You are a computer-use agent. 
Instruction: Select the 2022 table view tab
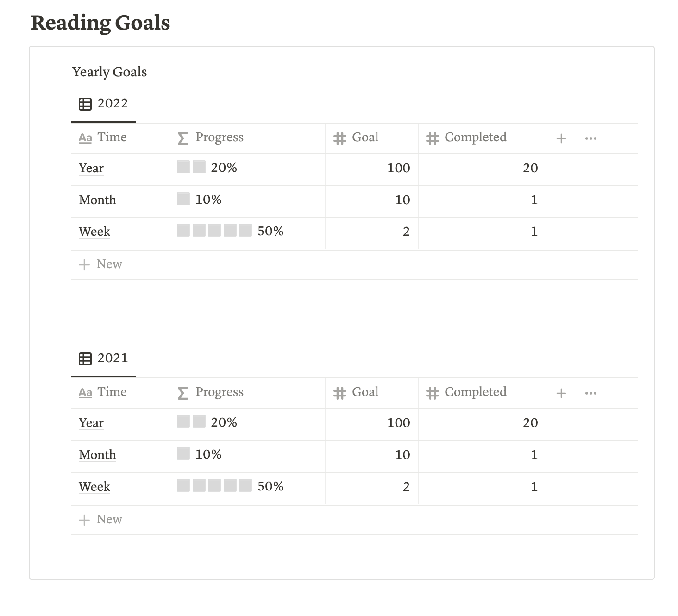(103, 104)
